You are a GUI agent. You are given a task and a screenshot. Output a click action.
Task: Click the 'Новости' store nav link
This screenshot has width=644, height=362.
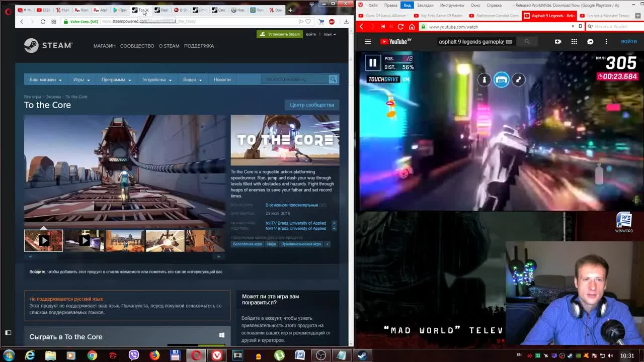click(222, 79)
